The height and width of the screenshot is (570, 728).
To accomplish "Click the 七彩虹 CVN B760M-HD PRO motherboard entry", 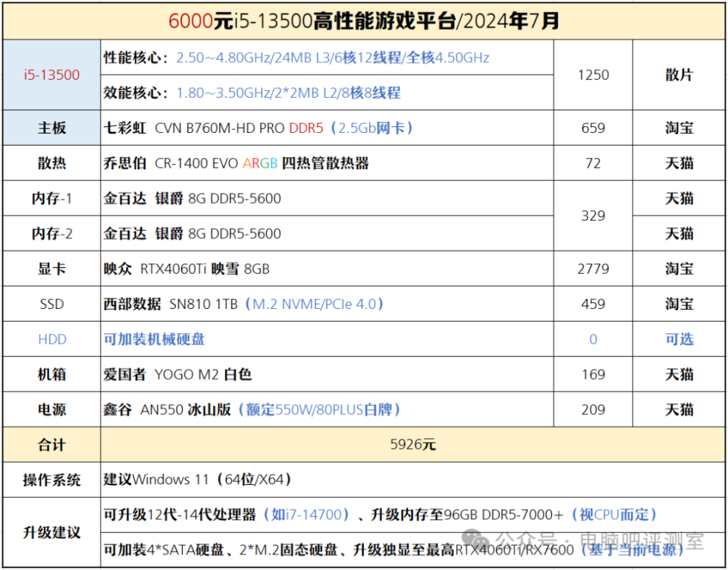I will coord(327,128).
